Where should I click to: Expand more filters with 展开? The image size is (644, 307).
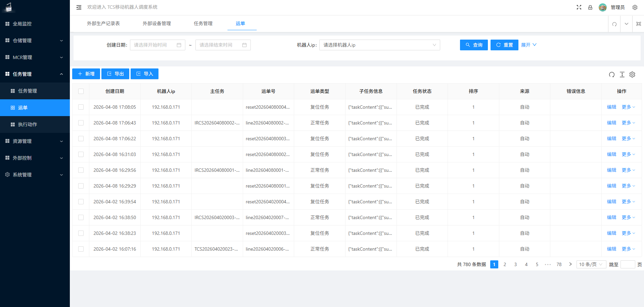point(528,45)
